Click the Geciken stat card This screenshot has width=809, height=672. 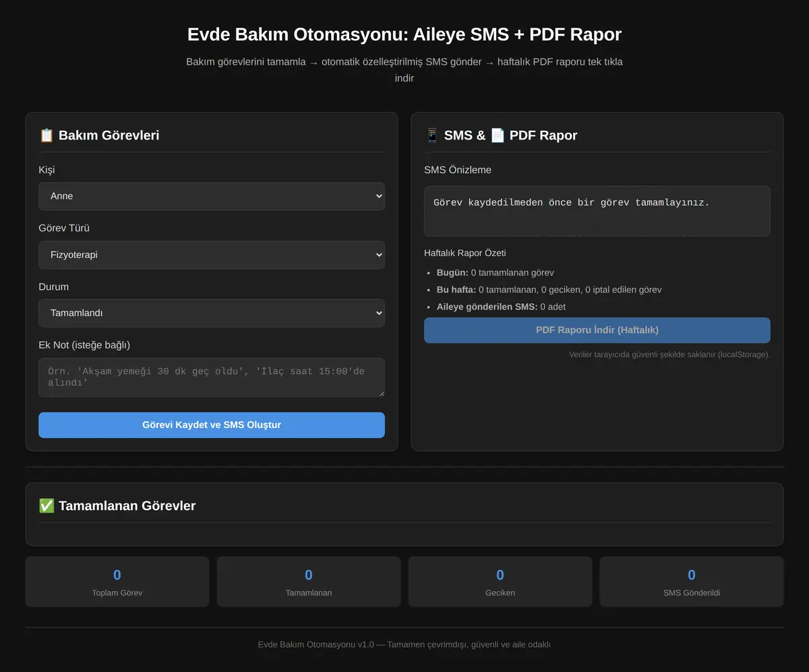500,582
